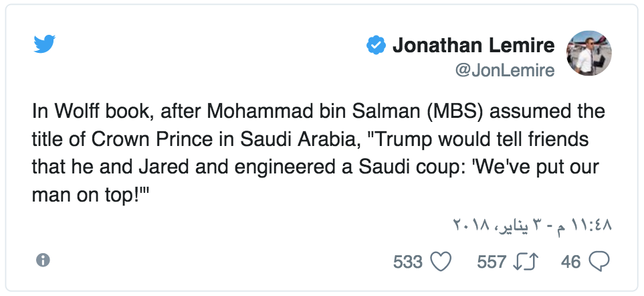
Task: Open the Jonathan Lemire name link
Action: (473, 46)
